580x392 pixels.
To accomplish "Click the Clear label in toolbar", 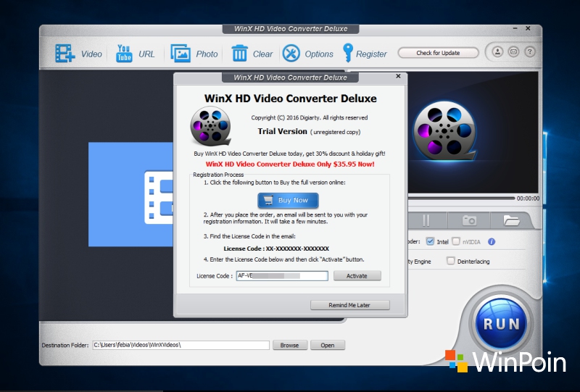I will [x=262, y=54].
